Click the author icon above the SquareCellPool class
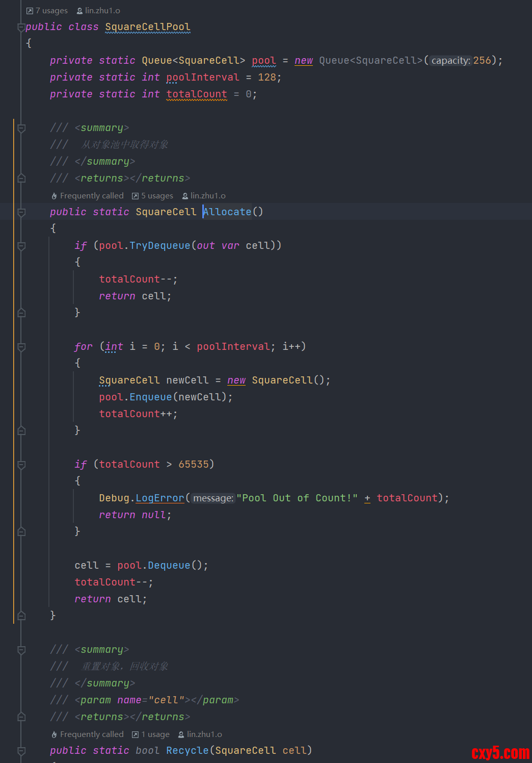This screenshot has height=763, width=532. [x=79, y=11]
